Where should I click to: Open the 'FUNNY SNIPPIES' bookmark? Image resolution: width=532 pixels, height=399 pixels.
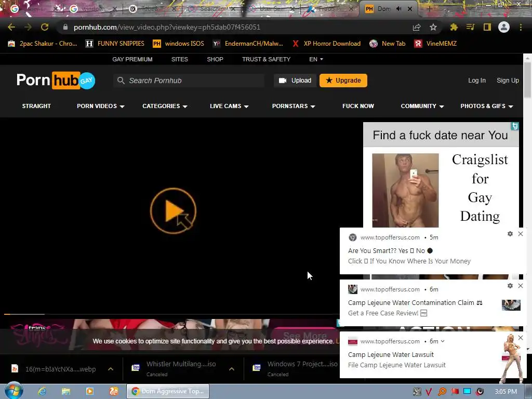pos(115,44)
